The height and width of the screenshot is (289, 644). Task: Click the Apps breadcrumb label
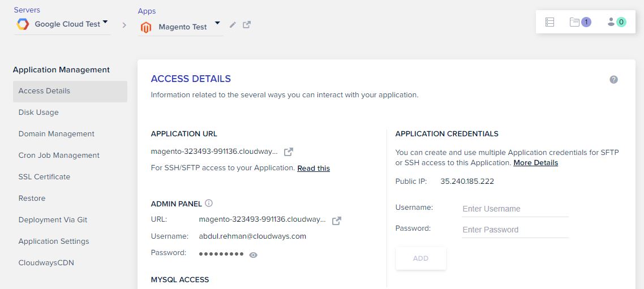point(147,11)
